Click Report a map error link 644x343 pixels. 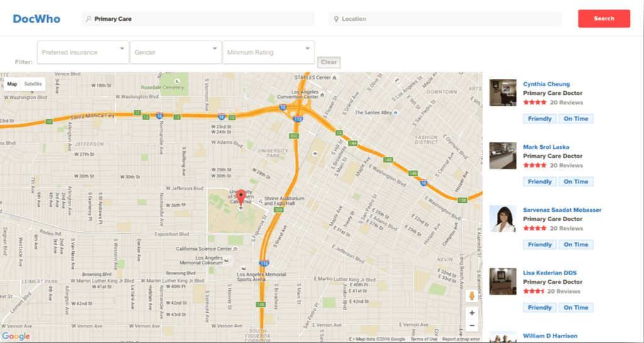tap(461, 339)
